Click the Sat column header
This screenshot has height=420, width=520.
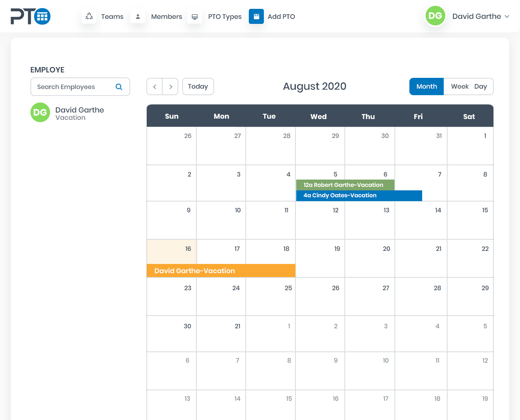[x=469, y=116]
